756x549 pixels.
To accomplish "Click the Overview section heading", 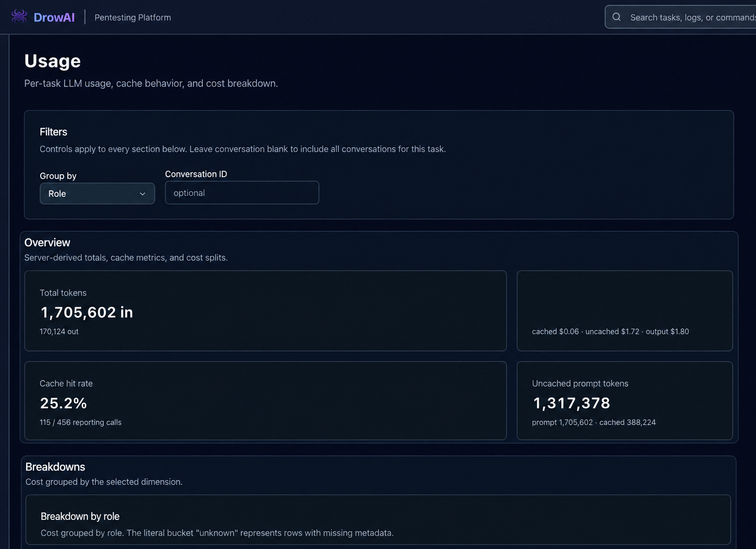I will [x=47, y=243].
